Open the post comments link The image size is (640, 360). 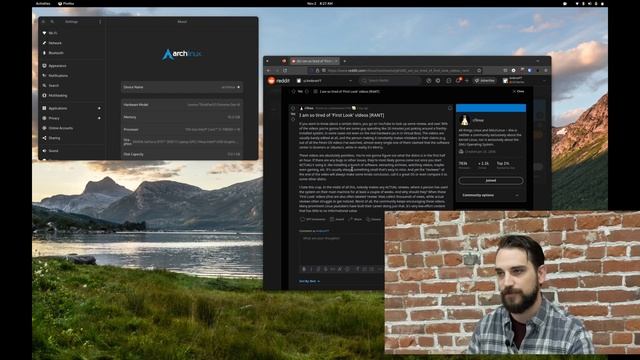click(x=313, y=219)
